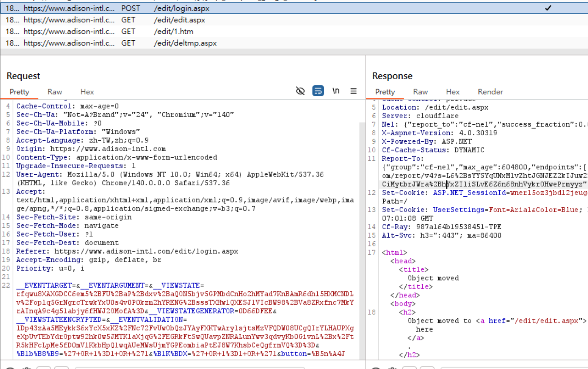The image size is (588, 369).
Task: Click the Priority header line
Action: tap(50, 268)
